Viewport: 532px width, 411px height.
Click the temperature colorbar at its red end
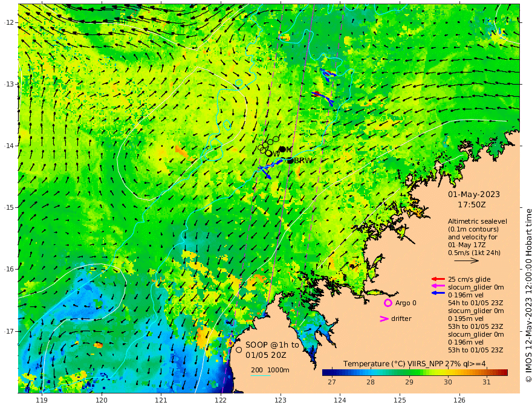point(504,372)
